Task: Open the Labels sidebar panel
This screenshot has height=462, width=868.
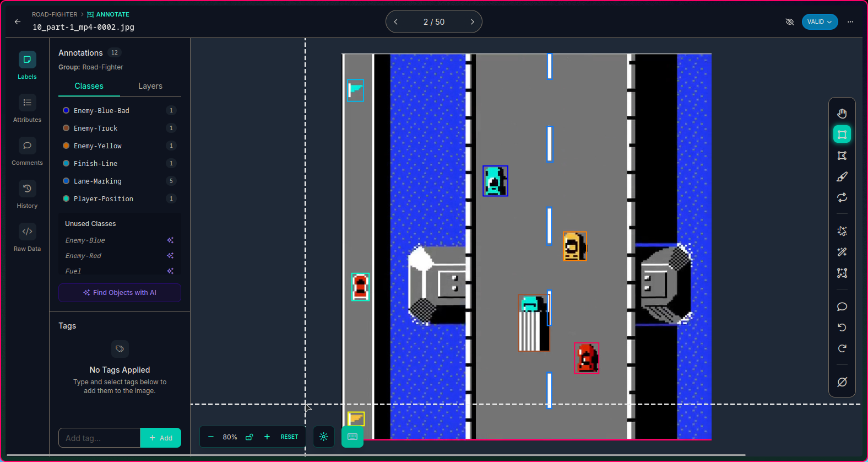Action: [27, 66]
